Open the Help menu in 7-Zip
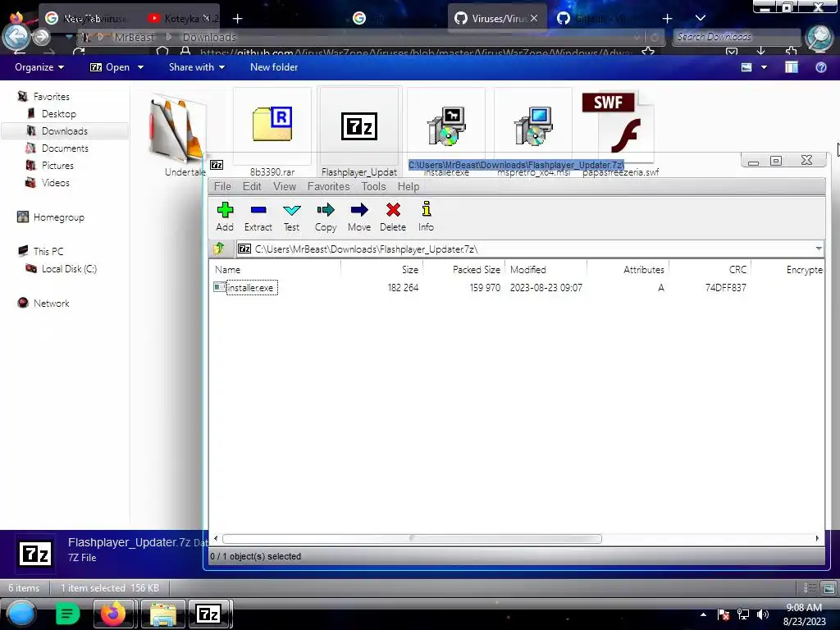Image resolution: width=840 pixels, height=630 pixels. [x=409, y=186]
